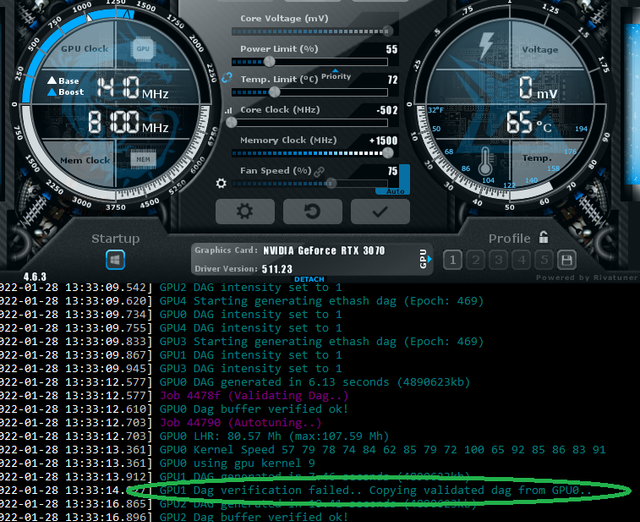Click the Memory Clock value +1500
The width and height of the screenshot is (640, 522).
tap(383, 141)
